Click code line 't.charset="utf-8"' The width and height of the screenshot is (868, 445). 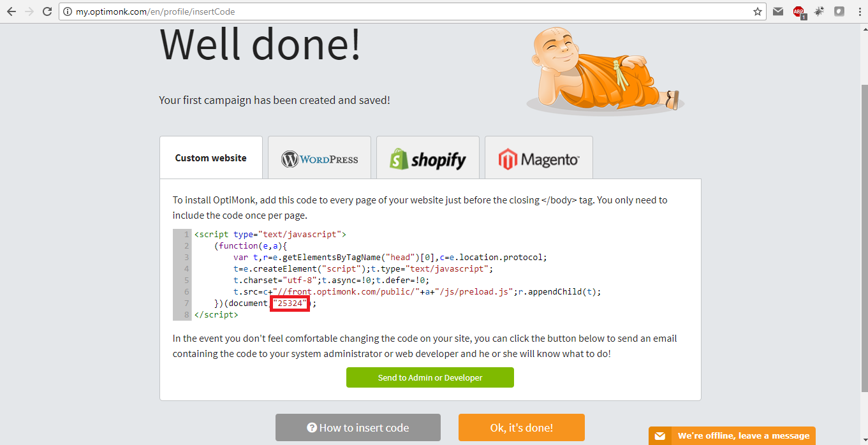[332, 281]
